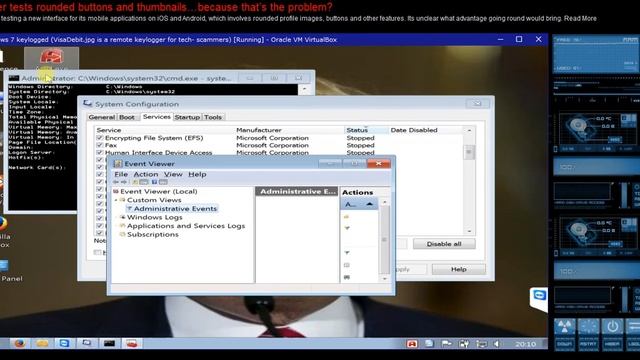Switch to the Boot tab
640x360 pixels.
click(x=127, y=117)
